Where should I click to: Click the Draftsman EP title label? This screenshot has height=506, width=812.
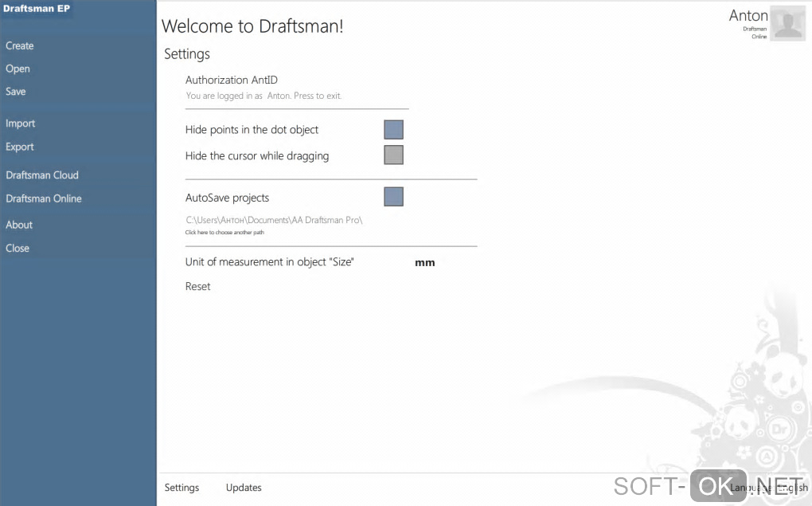(x=37, y=8)
